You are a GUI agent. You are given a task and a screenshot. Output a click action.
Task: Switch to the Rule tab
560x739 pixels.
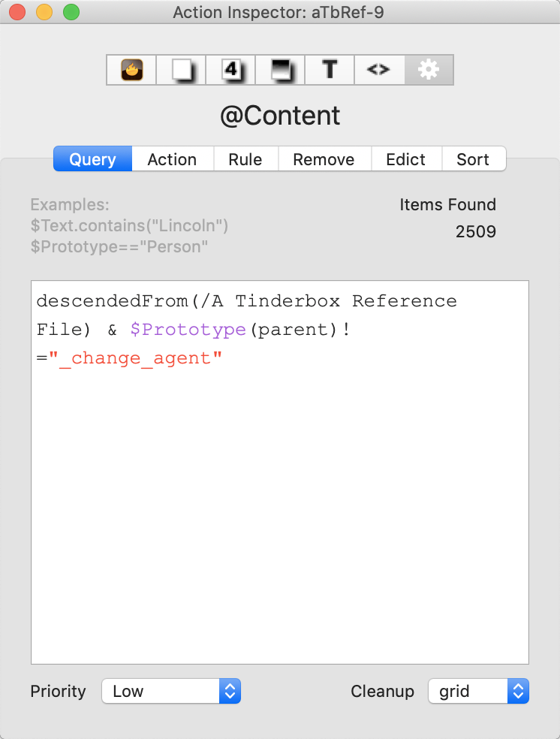click(245, 159)
